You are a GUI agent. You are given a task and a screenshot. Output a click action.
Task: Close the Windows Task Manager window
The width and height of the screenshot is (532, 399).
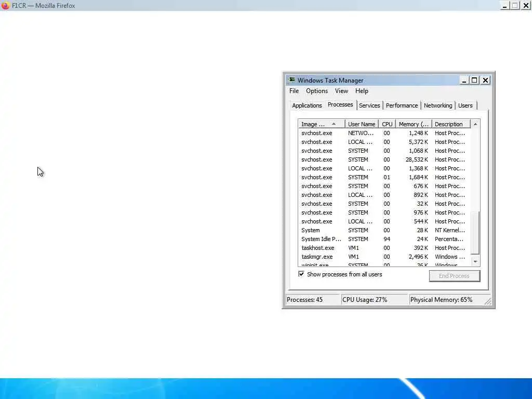[x=486, y=81]
